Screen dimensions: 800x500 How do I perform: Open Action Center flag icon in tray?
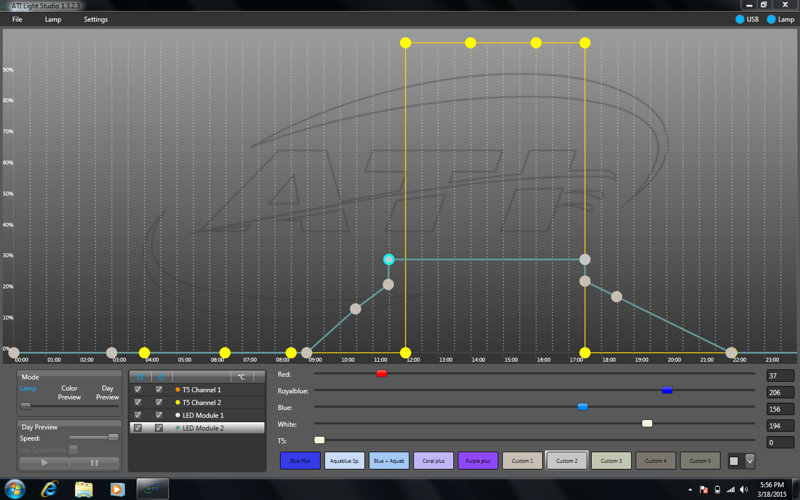click(x=704, y=490)
